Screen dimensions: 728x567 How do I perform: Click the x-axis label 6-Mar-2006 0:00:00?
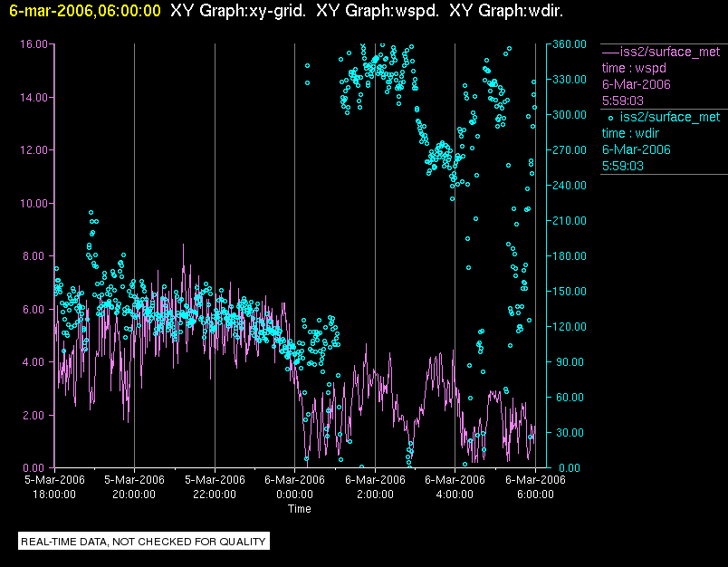click(295, 486)
